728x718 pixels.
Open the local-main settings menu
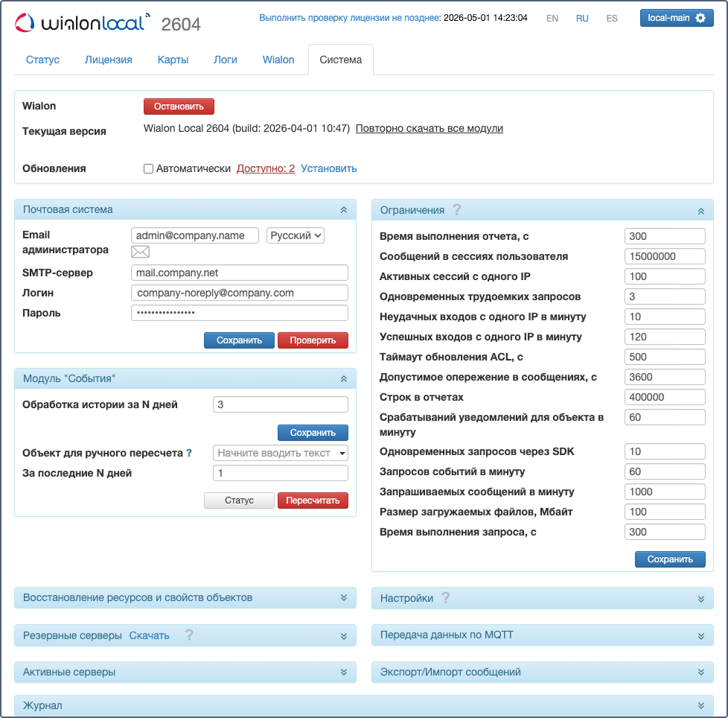pyautogui.click(x=676, y=18)
